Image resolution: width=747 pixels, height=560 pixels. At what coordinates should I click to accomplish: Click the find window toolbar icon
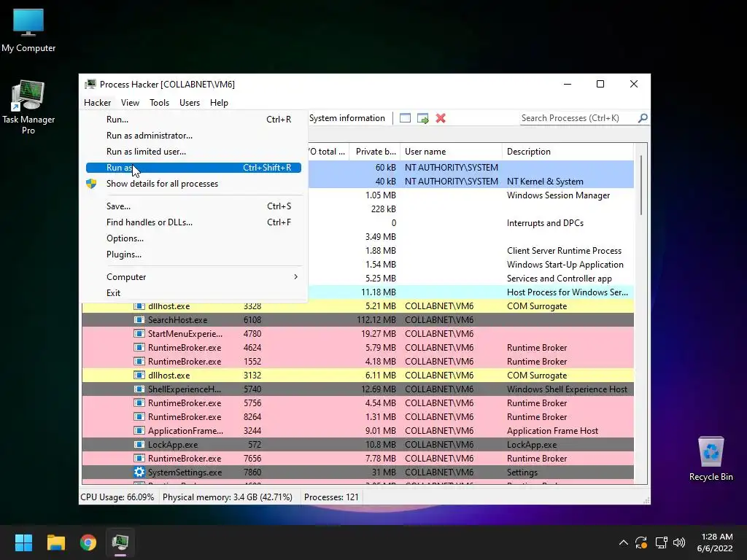click(x=405, y=118)
